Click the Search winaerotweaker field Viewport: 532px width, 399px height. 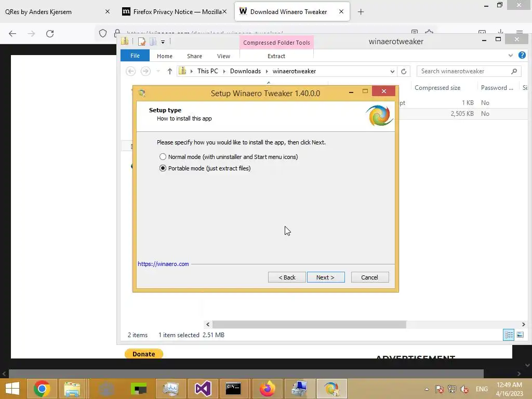point(469,71)
